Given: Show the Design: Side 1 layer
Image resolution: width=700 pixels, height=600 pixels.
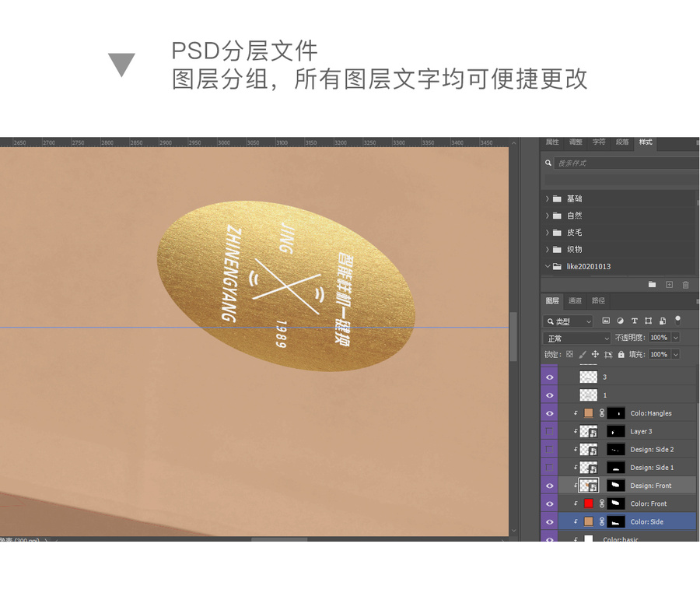Looking at the screenshot, I should (x=550, y=467).
